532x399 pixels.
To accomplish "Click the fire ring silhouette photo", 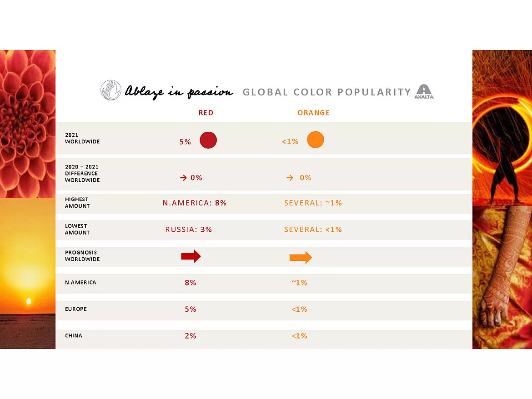I will [x=502, y=127].
